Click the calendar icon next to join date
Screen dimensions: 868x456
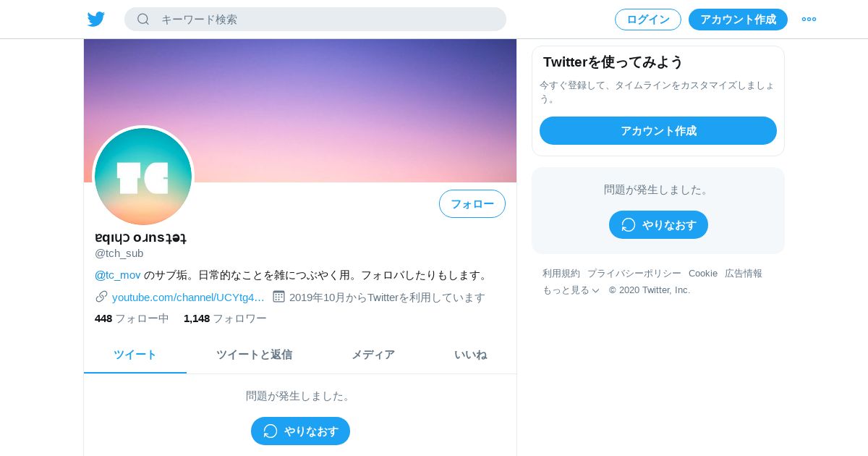coord(278,296)
